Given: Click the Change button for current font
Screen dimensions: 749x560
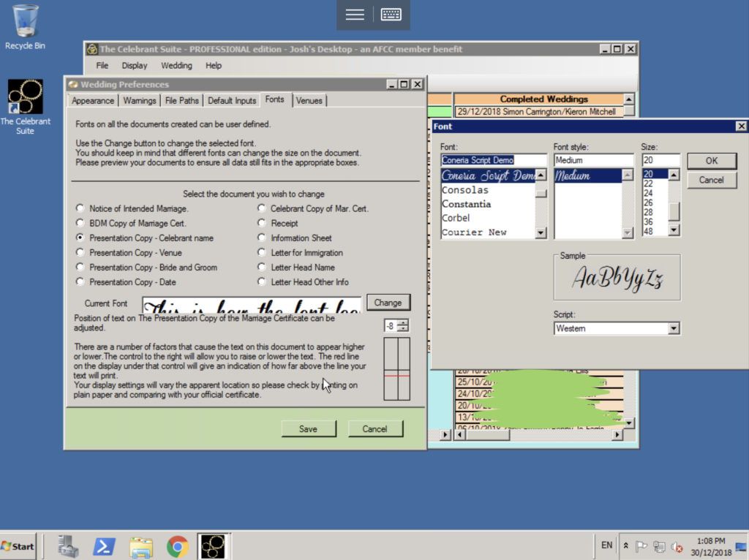Looking at the screenshot, I should [x=388, y=303].
